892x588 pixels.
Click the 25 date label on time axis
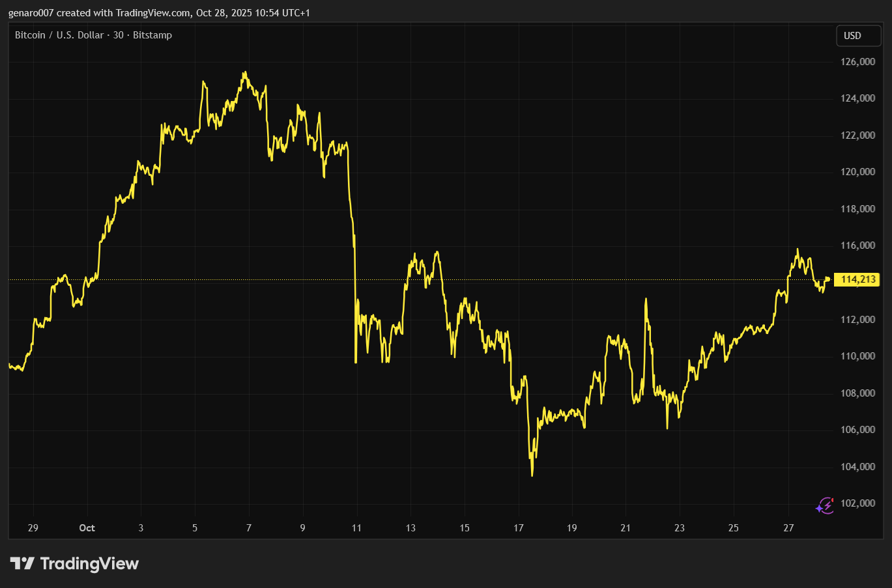pos(734,528)
